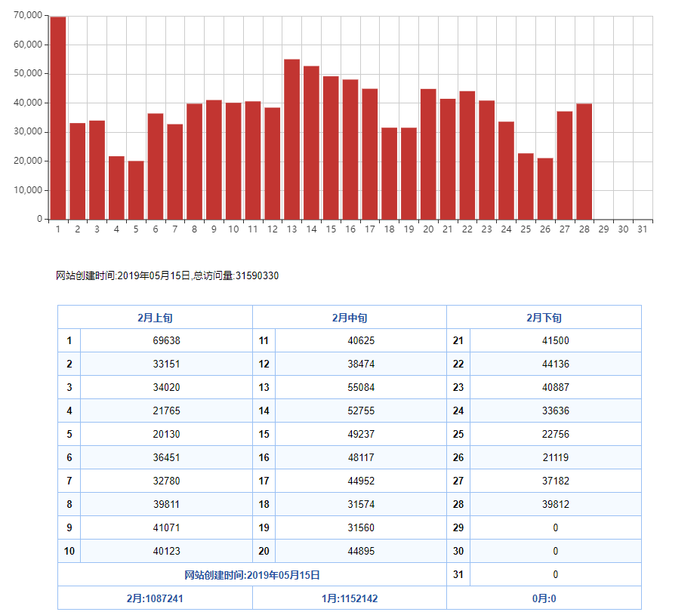The height and width of the screenshot is (615, 700).
Task: Click the value 0 in row 31
Action: (x=556, y=574)
